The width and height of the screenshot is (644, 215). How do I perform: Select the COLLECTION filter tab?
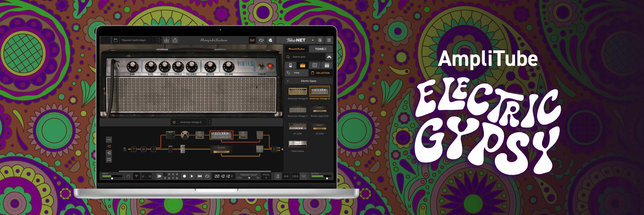320,73
